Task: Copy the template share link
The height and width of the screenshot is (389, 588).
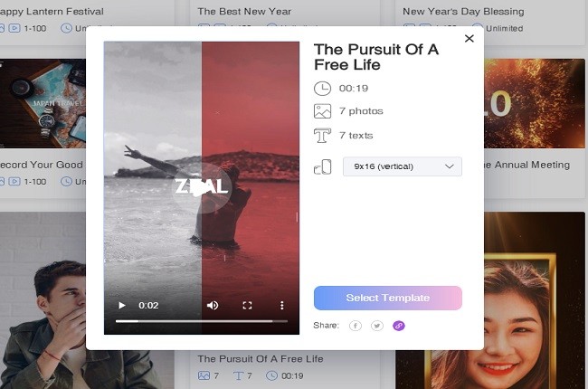Action: [399, 326]
